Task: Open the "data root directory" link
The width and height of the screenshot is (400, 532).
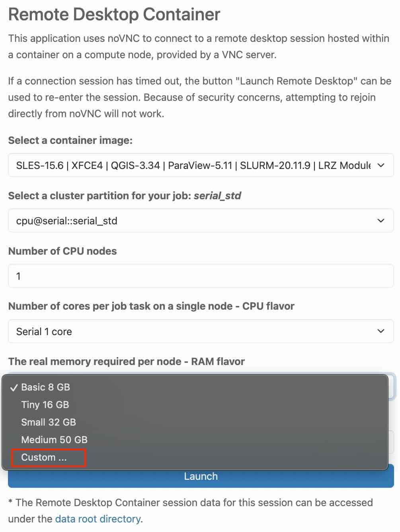Action: (x=98, y=518)
